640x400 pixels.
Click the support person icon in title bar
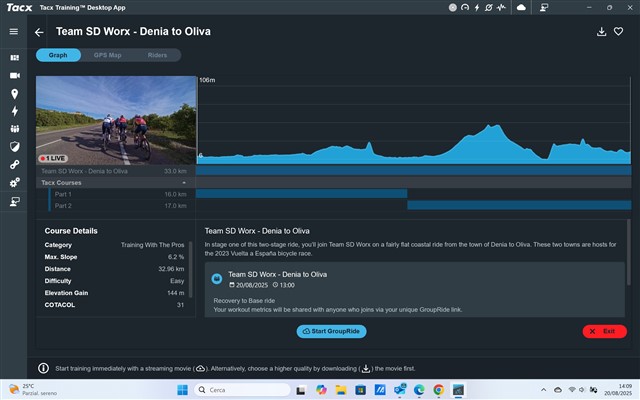[x=544, y=7]
